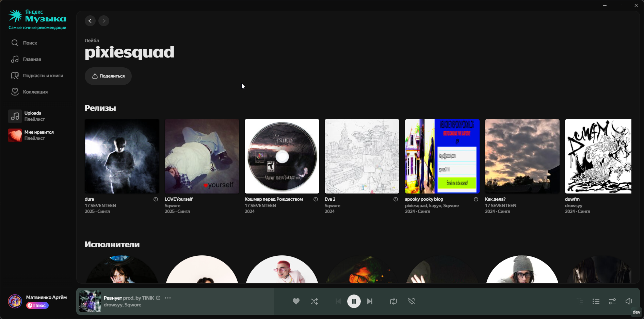
Task: Click the volume speaker icon
Action: click(629, 301)
